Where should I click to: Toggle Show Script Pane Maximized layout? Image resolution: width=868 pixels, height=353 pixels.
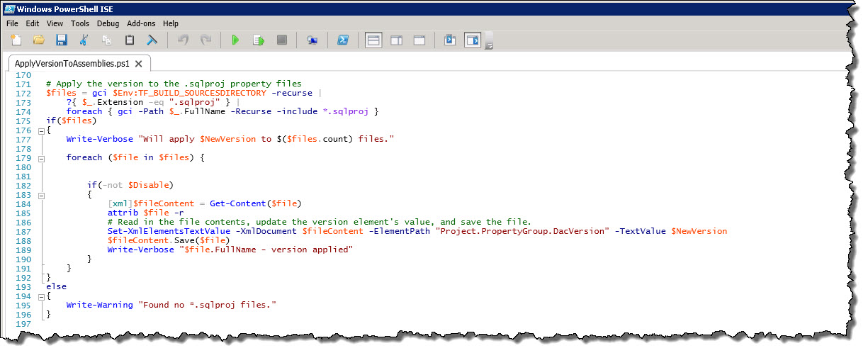coord(419,40)
